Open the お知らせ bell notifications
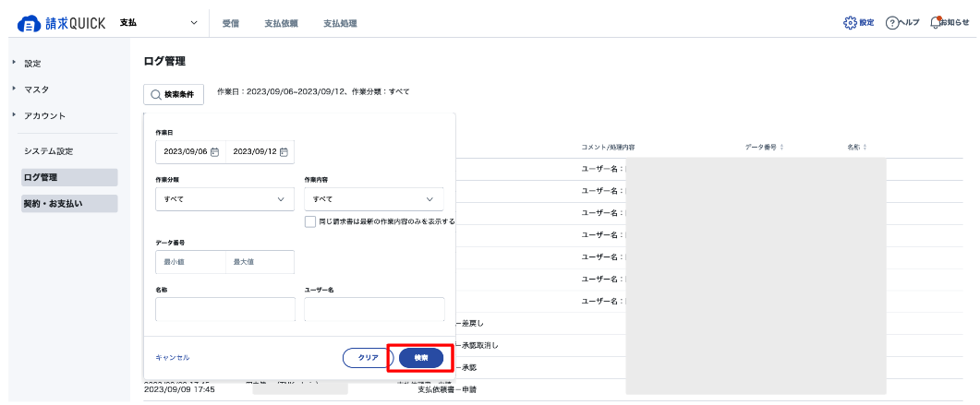 (x=935, y=22)
